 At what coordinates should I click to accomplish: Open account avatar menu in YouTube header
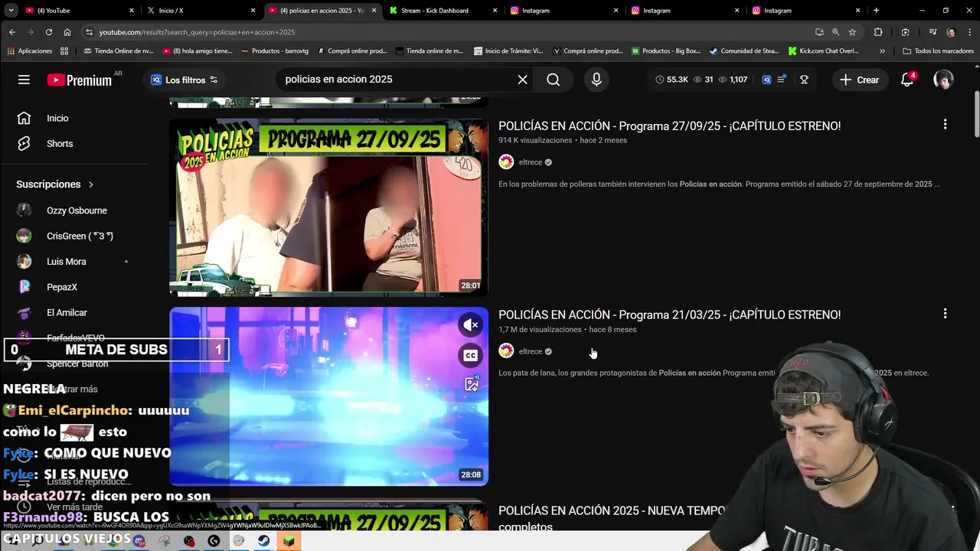(943, 80)
